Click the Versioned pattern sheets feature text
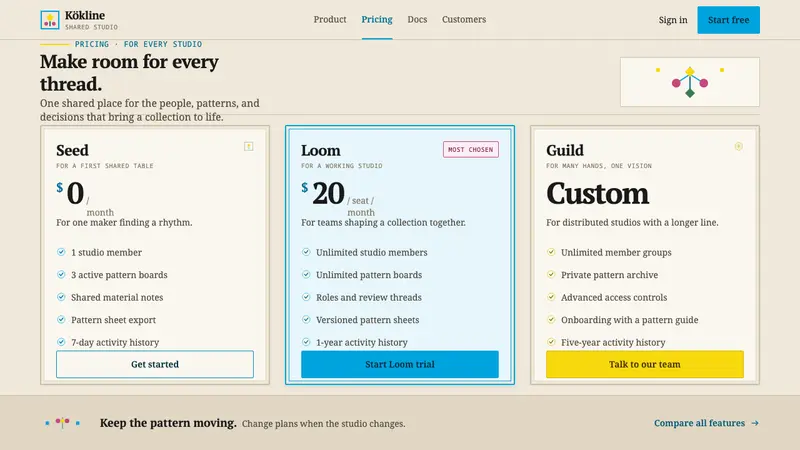Viewport: 800px width, 450px height. click(x=367, y=320)
